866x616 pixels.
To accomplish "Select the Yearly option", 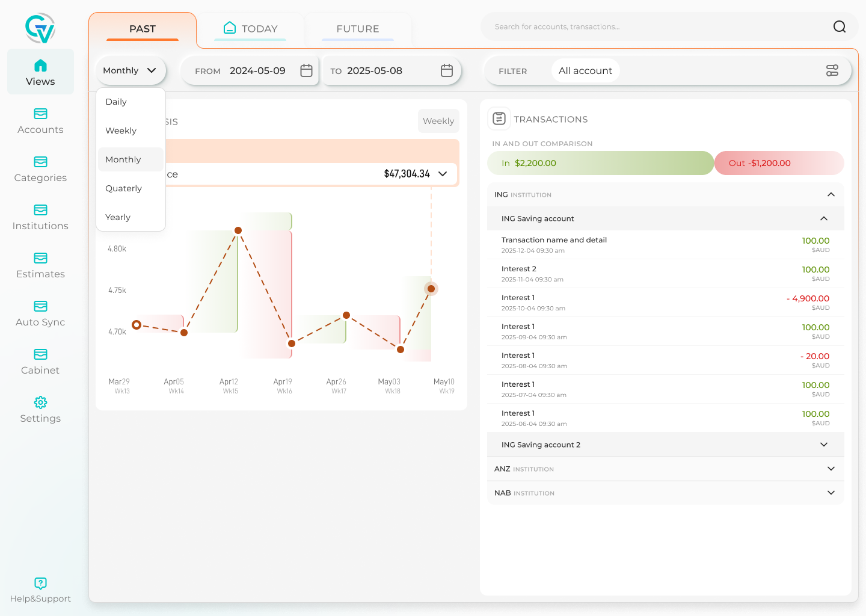I will point(131,217).
